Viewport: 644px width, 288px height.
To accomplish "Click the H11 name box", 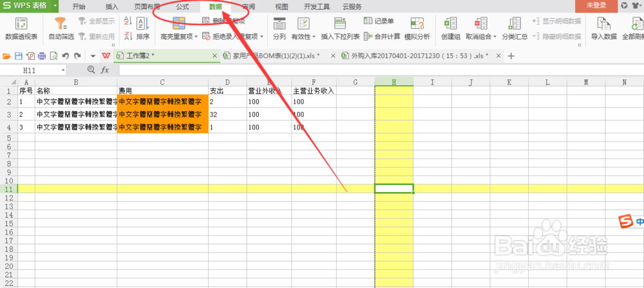I will 30,71.
